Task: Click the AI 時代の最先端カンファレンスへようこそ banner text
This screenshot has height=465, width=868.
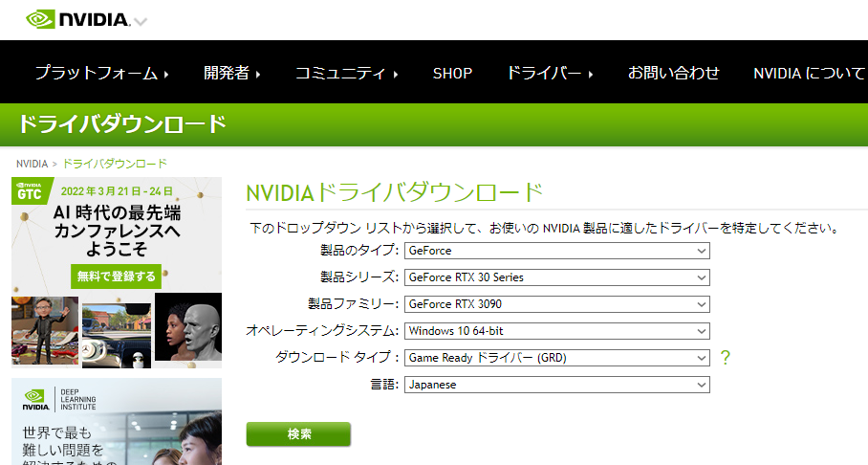Action: [117, 230]
